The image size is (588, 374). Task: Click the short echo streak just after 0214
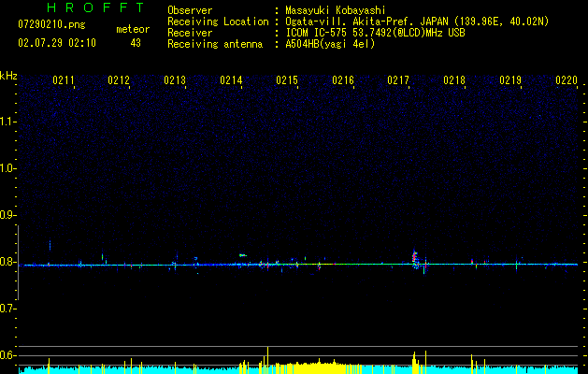[243, 255]
